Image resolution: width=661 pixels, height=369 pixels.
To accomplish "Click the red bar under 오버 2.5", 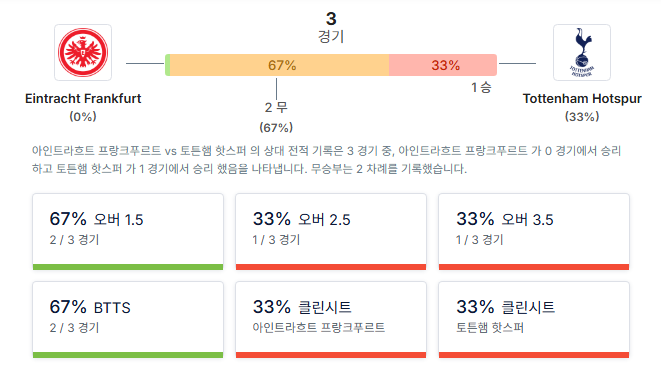I will click(x=331, y=267).
